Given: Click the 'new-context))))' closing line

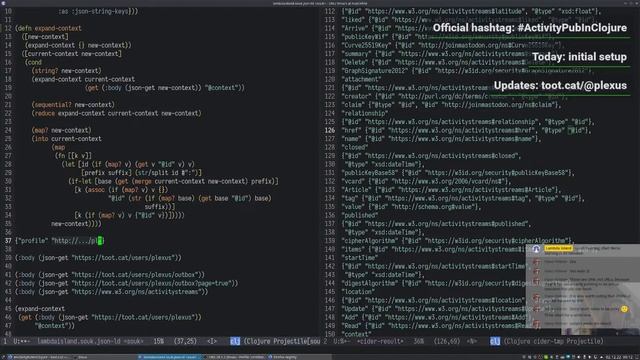Looking at the screenshot, I should coord(76,224).
